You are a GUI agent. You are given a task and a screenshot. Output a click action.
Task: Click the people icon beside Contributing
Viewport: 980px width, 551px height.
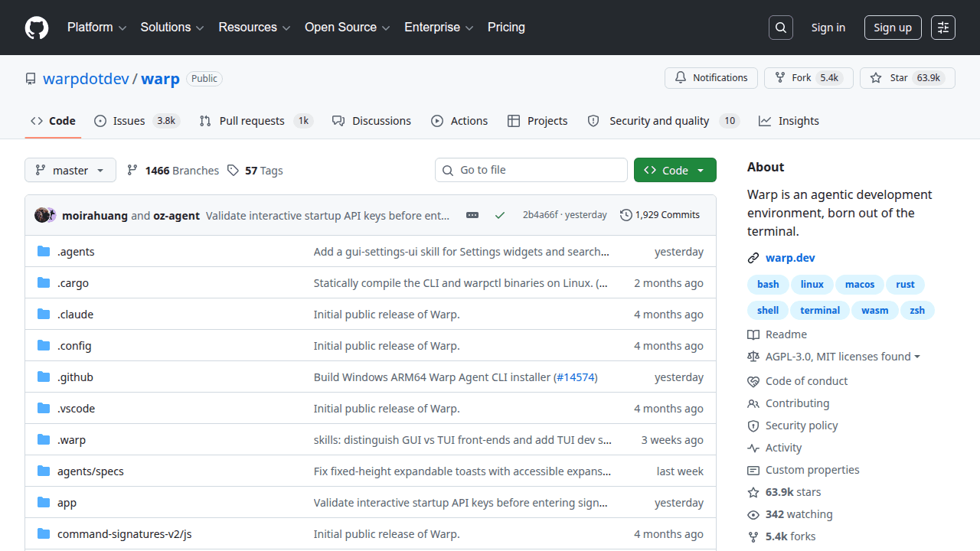(x=753, y=403)
